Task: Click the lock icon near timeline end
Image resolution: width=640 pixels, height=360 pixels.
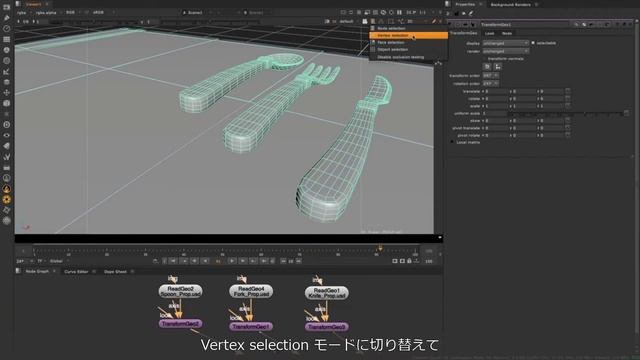Action: tap(409, 261)
